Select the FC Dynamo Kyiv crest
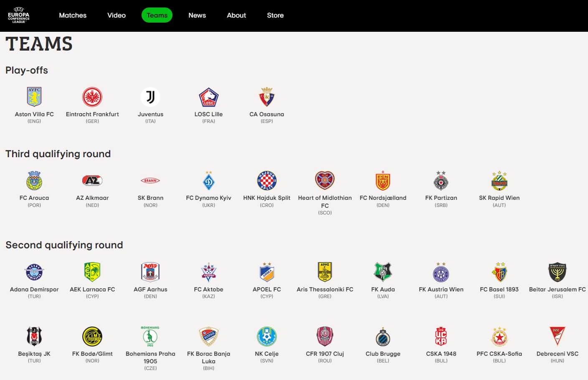Viewport: 588px width, 380px height. point(208,181)
